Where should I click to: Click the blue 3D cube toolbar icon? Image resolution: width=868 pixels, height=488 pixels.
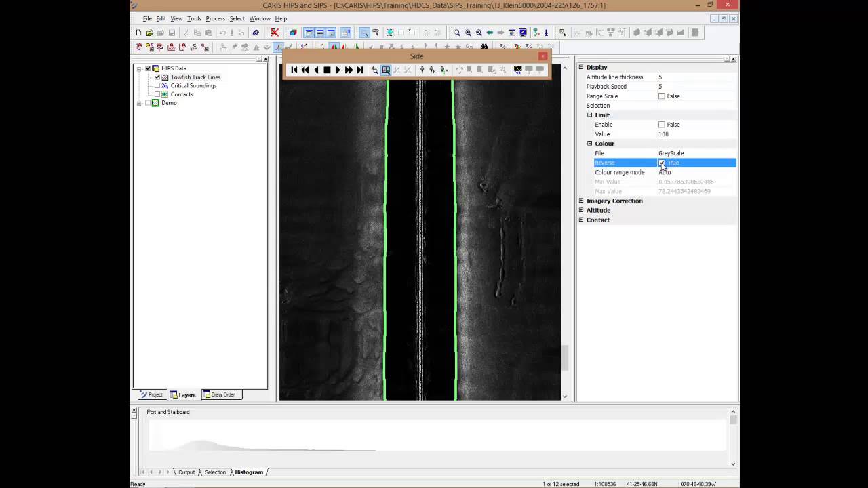tap(293, 33)
